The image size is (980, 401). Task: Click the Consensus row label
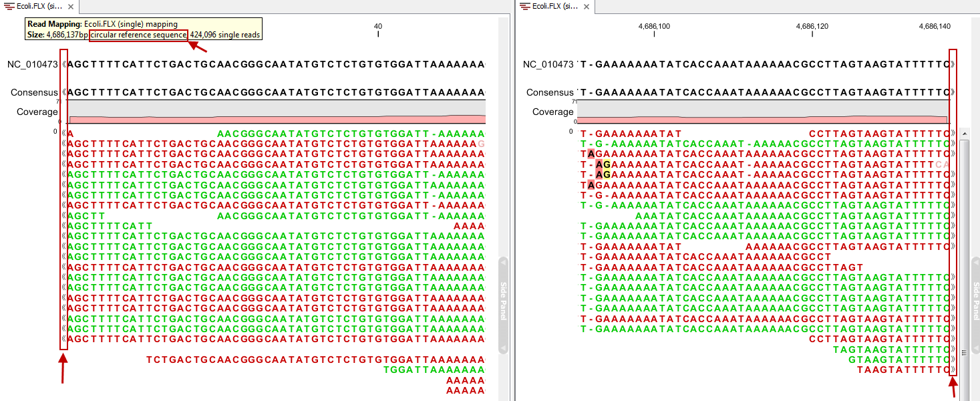point(33,92)
